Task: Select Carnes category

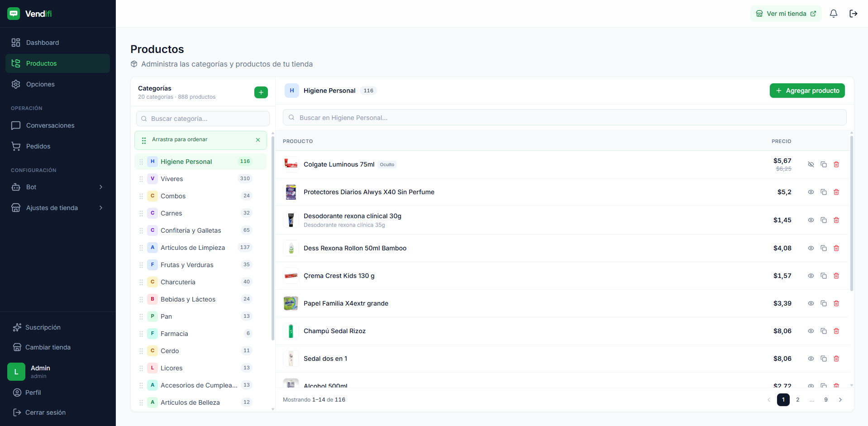Action: coord(200,213)
